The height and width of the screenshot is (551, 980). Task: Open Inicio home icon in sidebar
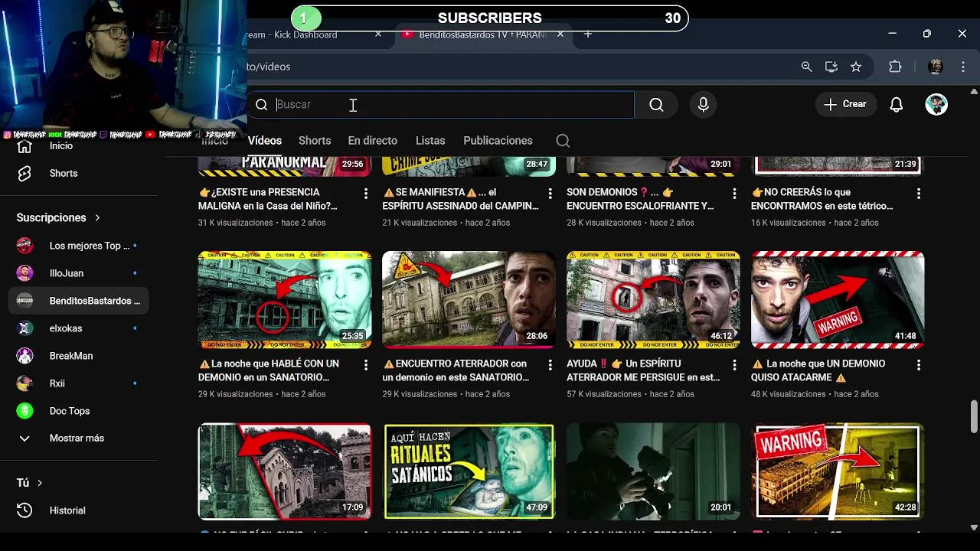(x=24, y=146)
